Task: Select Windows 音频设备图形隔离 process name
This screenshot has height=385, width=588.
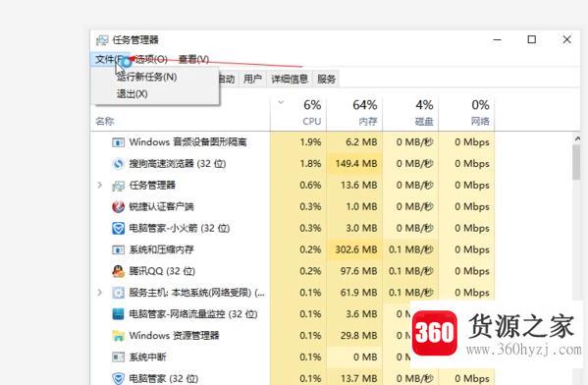Action: [187, 142]
